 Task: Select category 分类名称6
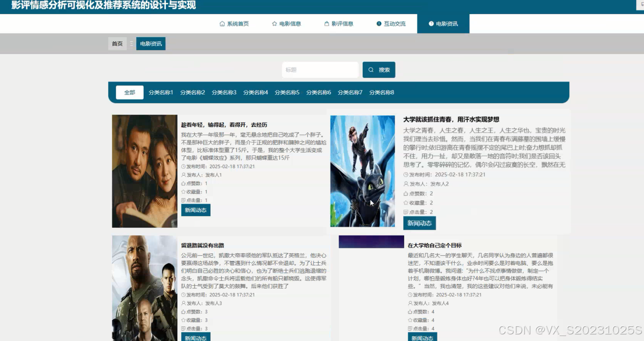point(319,92)
